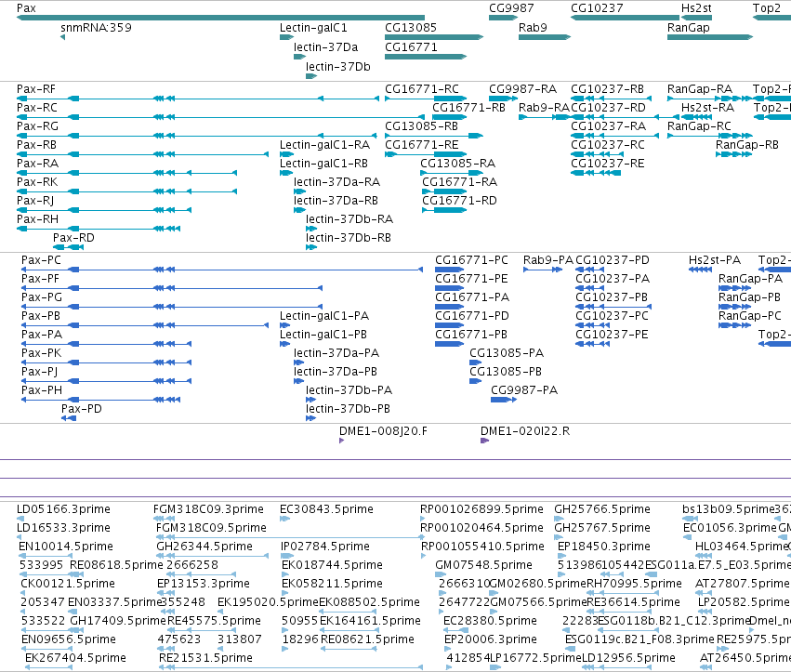This screenshot has height=672, width=791.
Task: Click the AT27807.5prime EST label
Action: (742, 585)
